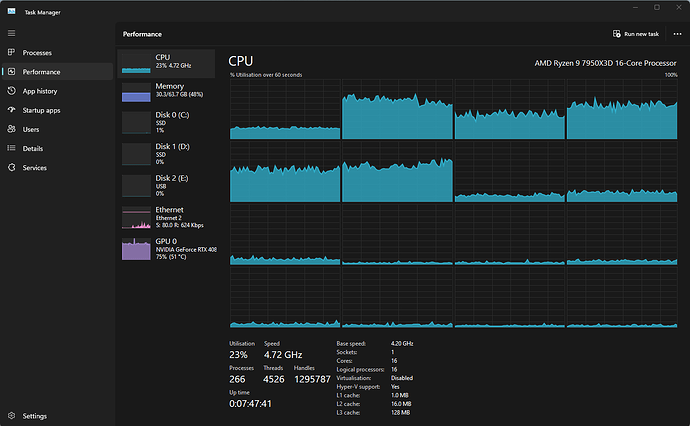
Task: Click the Speed 4.72 GHz value
Action: pyautogui.click(x=283, y=355)
